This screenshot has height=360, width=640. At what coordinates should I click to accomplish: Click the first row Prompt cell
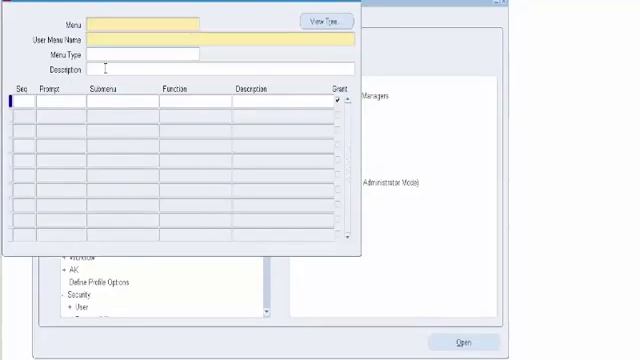[61, 101]
